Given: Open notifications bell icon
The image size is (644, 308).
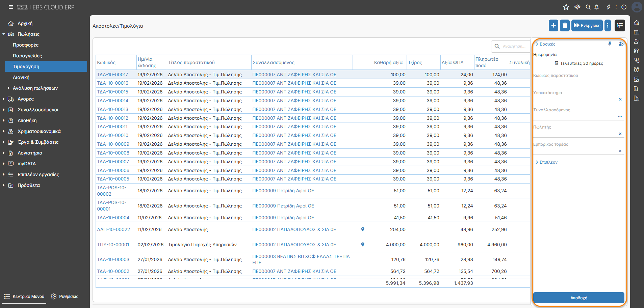Looking at the screenshot, I should click(x=597, y=7).
